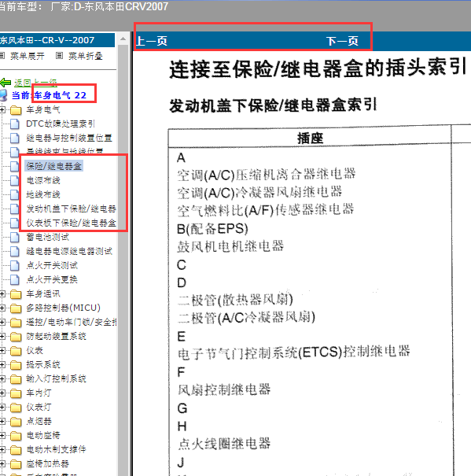471x476 pixels.
Task: Open 继电器电源继电器测试 page
Action: (69, 251)
